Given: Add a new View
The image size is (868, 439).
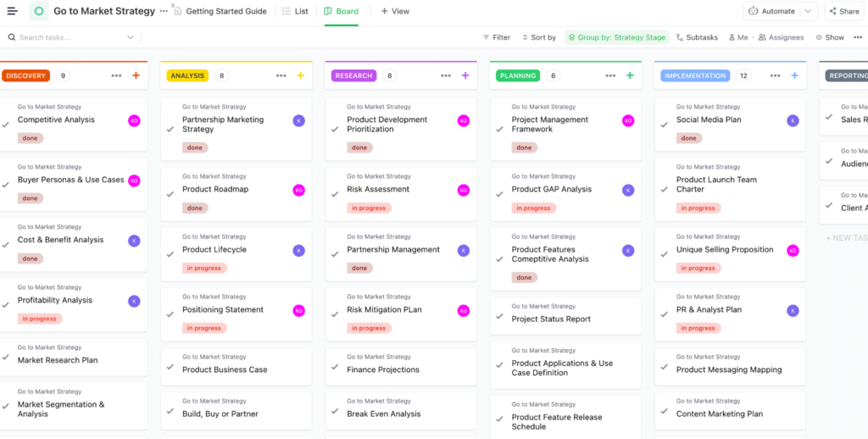Looking at the screenshot, I should (x=395, y=11).
